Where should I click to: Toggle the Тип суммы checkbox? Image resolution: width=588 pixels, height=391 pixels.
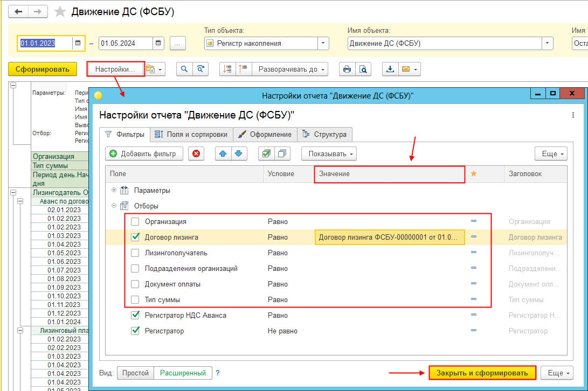(135, 299)
